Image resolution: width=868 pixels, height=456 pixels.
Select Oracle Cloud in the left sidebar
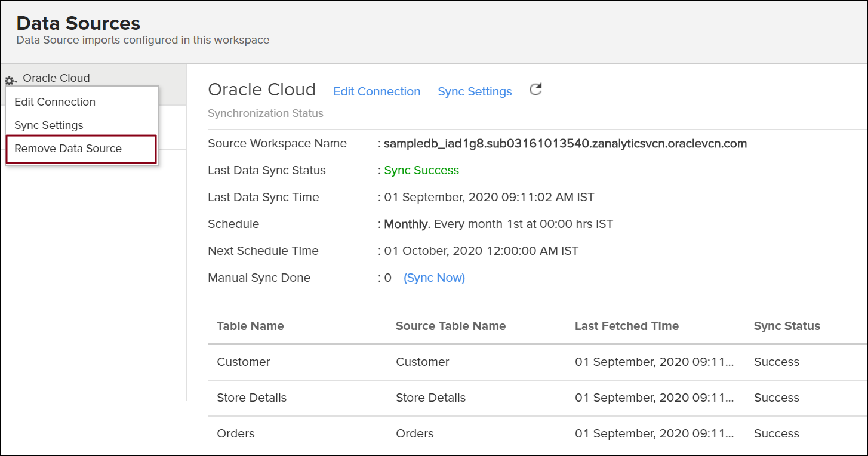[x=56, y=78]
